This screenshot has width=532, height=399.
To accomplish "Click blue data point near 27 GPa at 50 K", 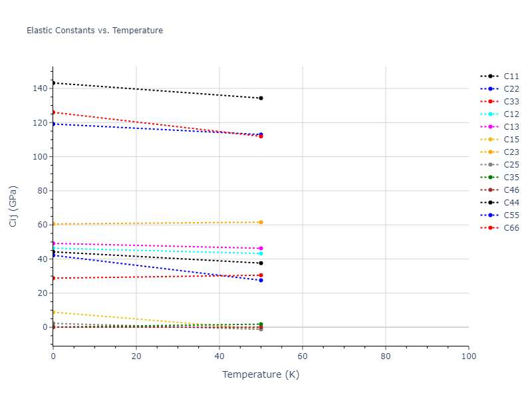I will [261, 280].
